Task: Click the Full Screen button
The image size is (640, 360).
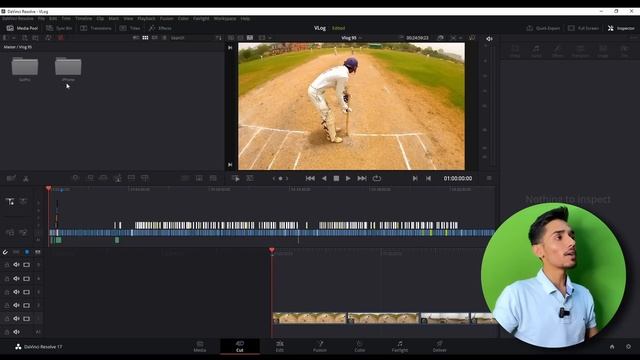Action: click(x=583, y=28)
